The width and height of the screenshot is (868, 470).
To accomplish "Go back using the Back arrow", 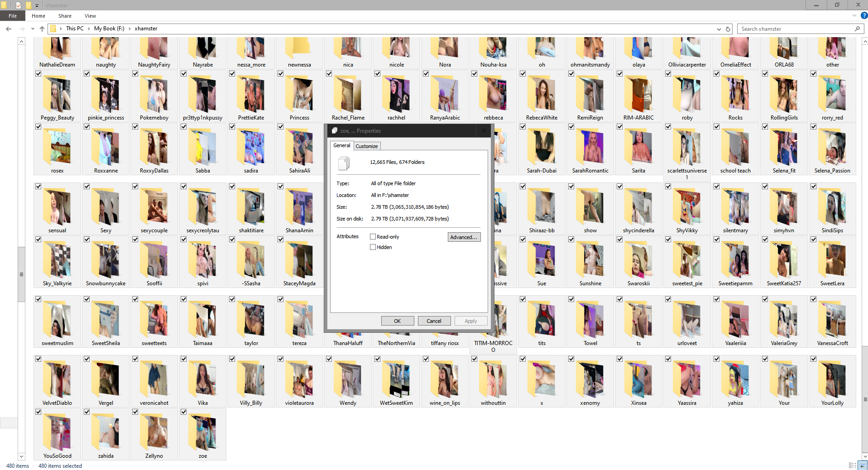I will 9,29.
